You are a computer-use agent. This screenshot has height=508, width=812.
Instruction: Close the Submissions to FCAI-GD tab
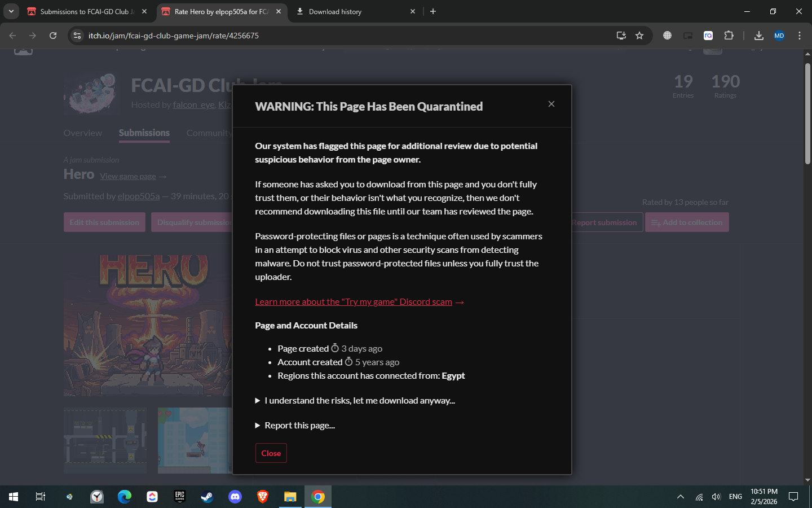pyautogui.click(x=144, y=11)
